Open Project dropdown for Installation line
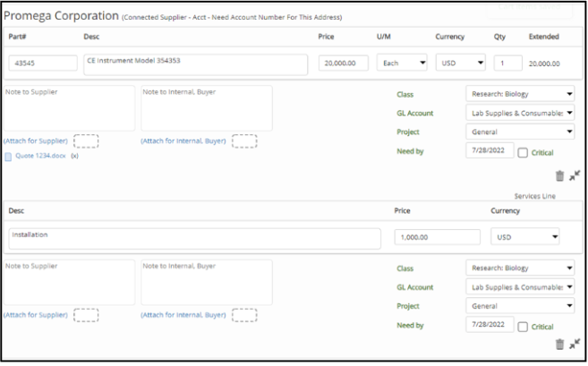 (x=520, y=306)
